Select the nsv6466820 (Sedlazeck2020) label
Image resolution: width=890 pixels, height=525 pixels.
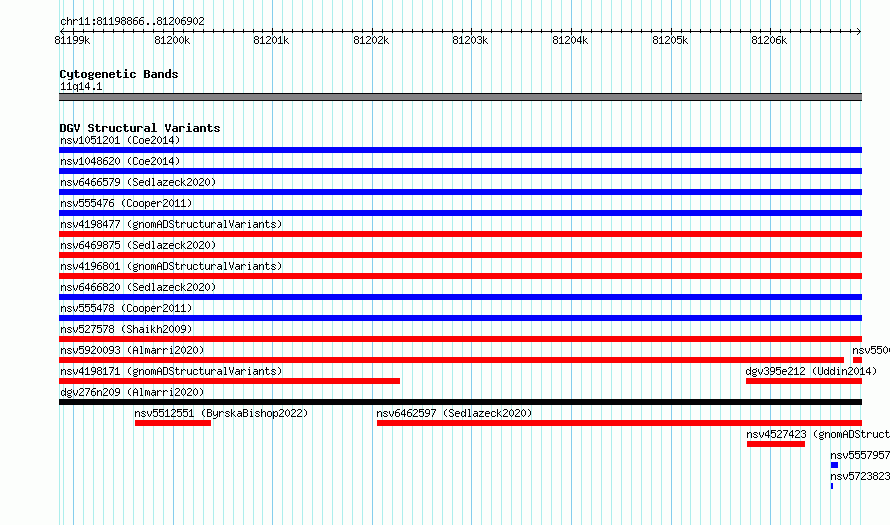point(138,287)
